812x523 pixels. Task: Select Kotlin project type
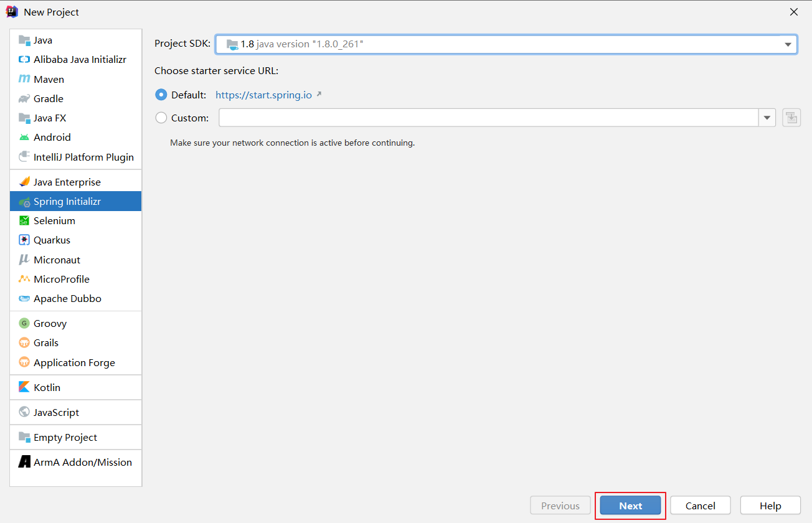[76, 387]
